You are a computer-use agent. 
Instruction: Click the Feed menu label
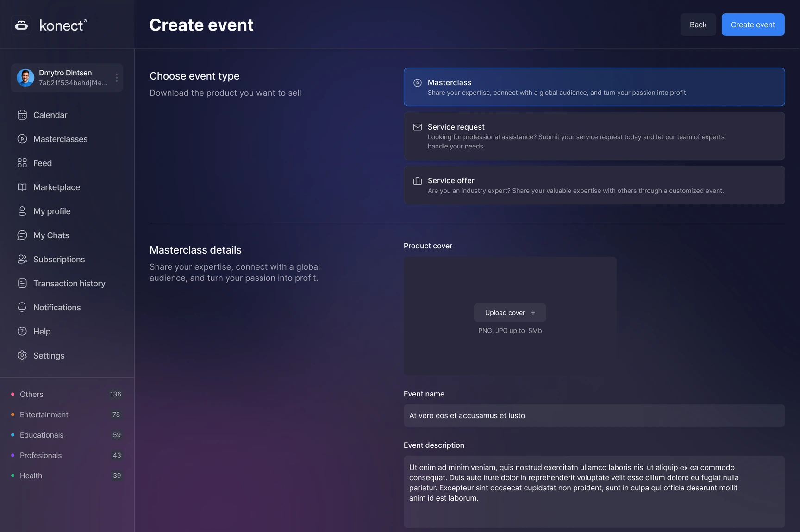[x=43, y=163]
